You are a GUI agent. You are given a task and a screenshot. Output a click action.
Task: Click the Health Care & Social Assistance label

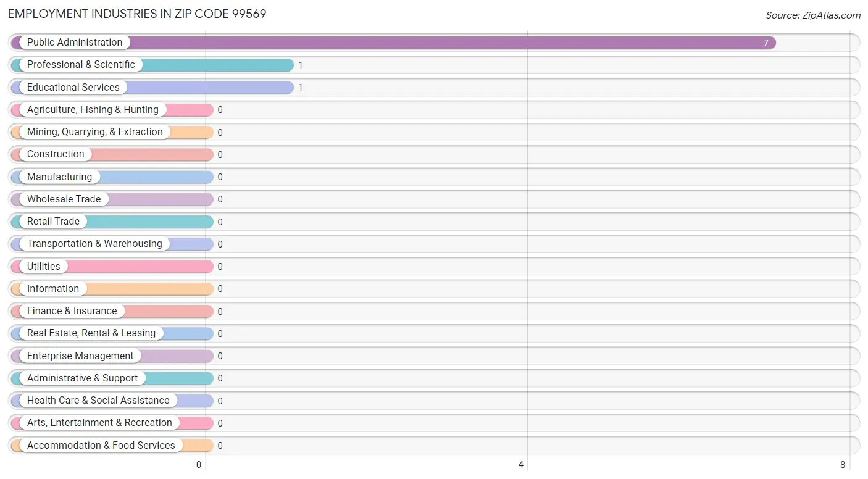click(98, 401)
